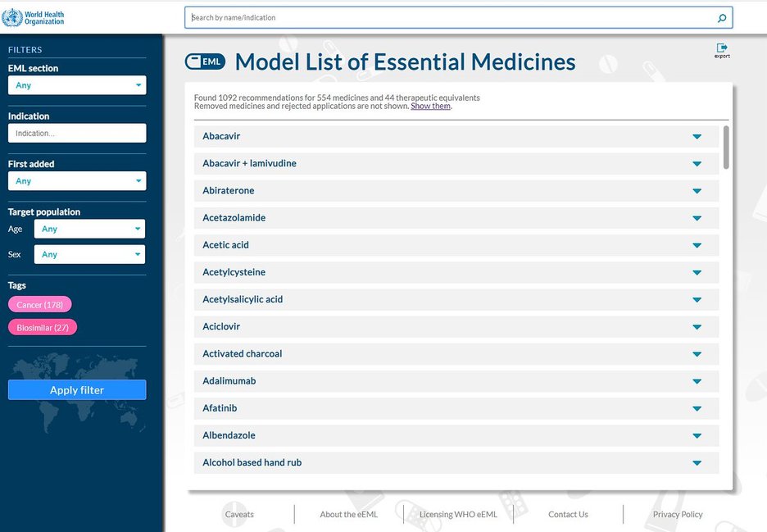The width and height of the screenshot is (767, 532).
Task: Open About the eEML footer link
Action: point(348,515)
